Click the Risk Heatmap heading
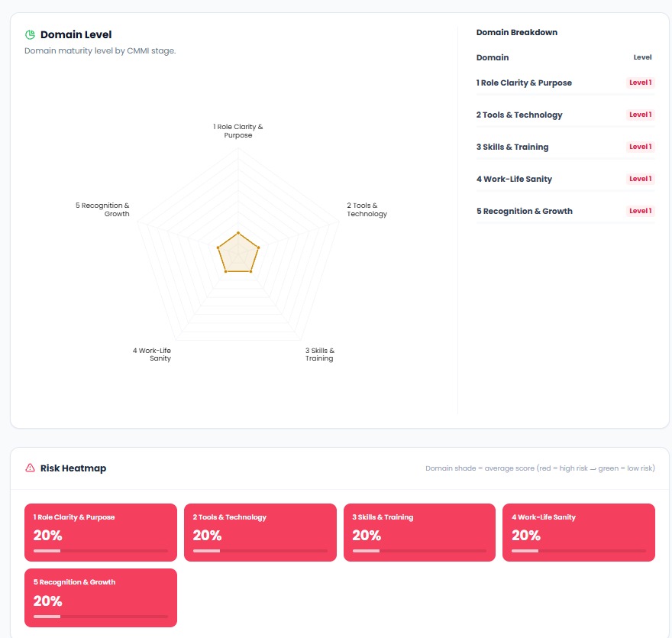Image resolution: width=672 pixels, height=638 pixels. 73,468
